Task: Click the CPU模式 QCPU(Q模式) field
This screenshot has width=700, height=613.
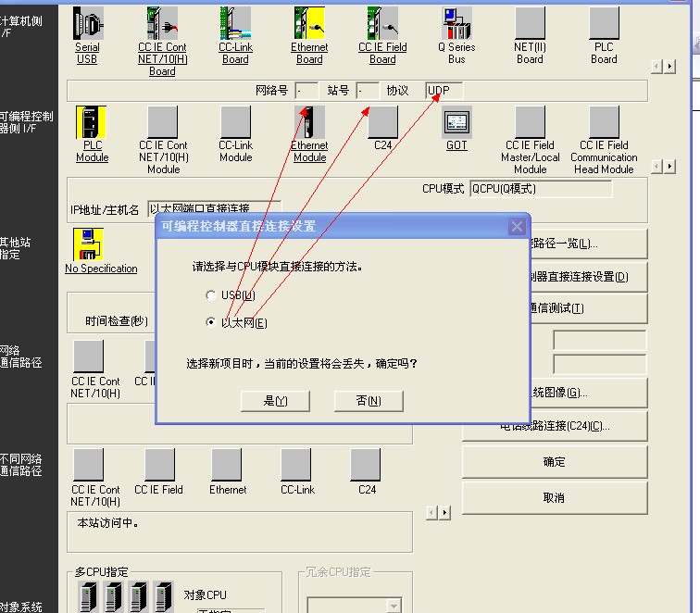Action: 541,189
